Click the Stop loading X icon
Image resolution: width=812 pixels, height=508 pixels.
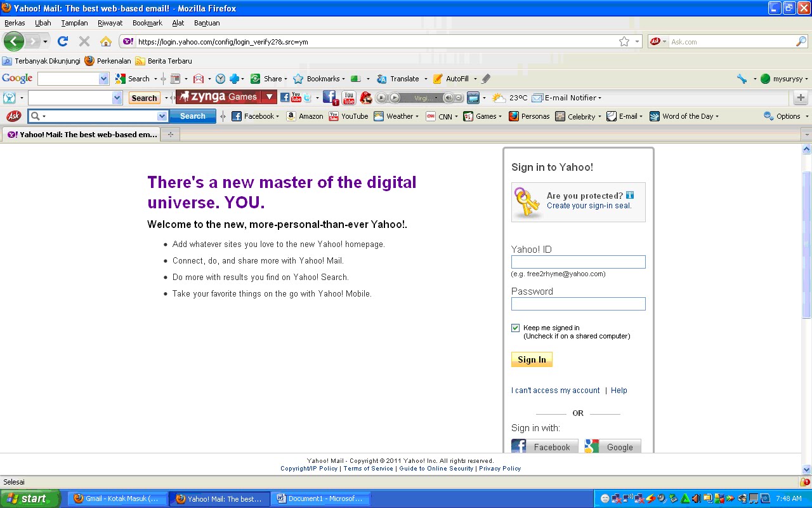point(84,41)
